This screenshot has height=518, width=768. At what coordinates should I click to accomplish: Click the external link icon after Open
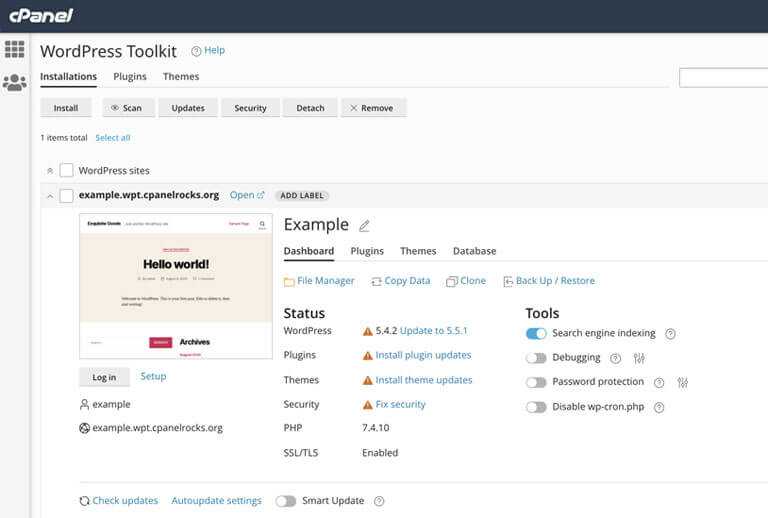coord(261,195)
